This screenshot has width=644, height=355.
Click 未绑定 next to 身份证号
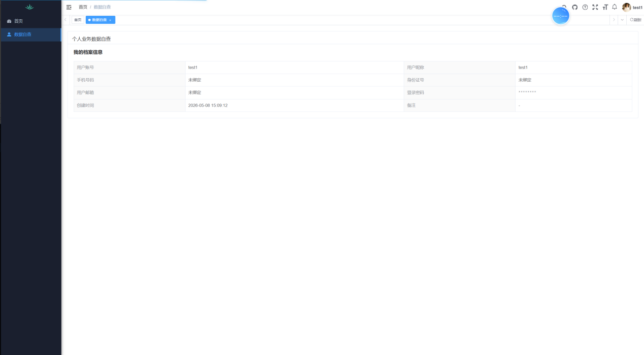pyautogui.click(x=525, y=80)
